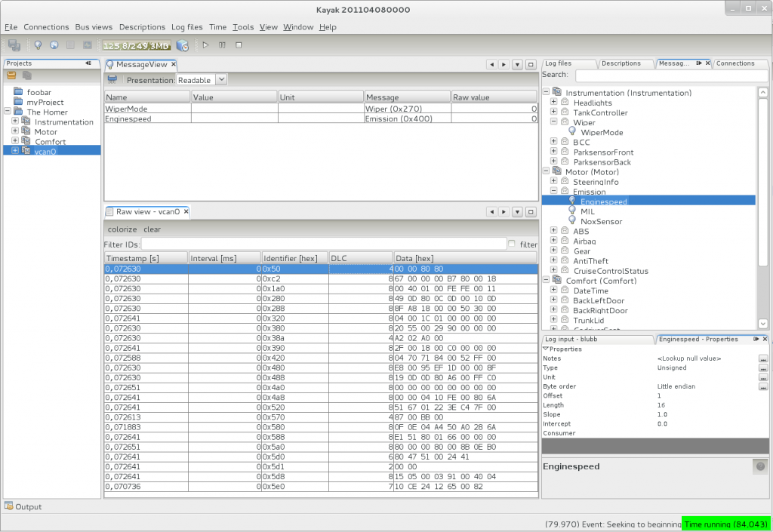Click clear in the Raw view toolbar
773x532 pixels.
tap(152, 229)
